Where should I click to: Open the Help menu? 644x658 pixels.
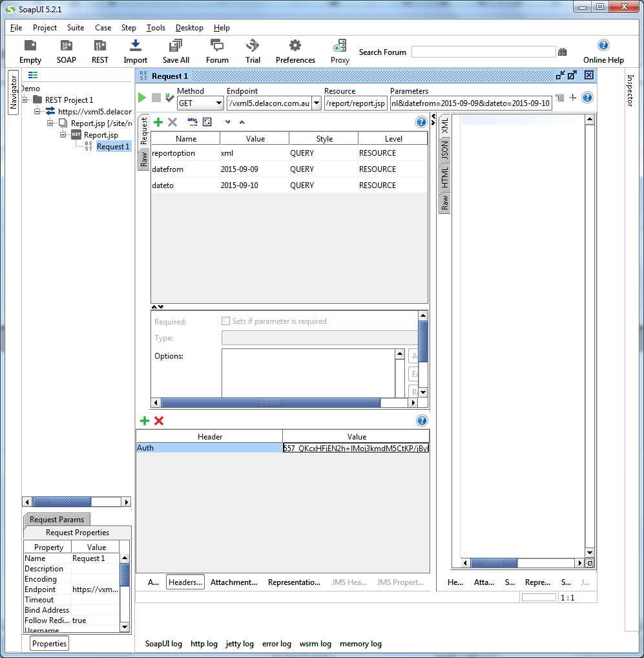click(x=222, y=28)
